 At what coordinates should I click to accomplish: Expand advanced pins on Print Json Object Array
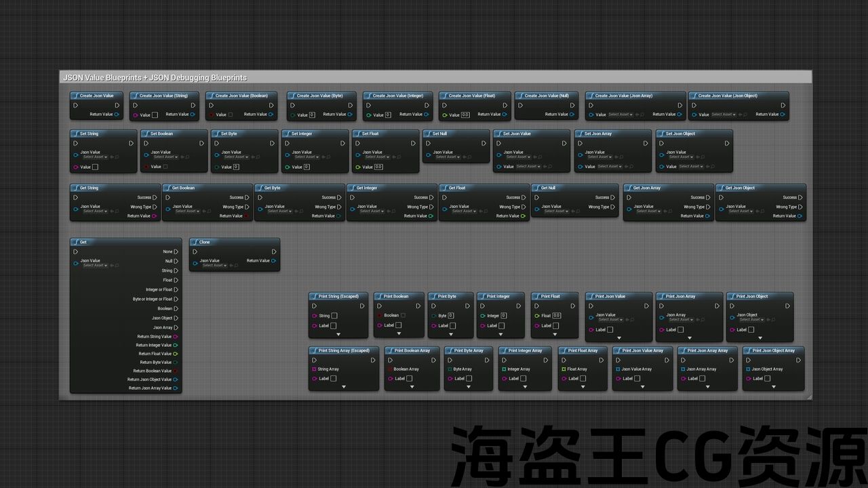point(774,387)
